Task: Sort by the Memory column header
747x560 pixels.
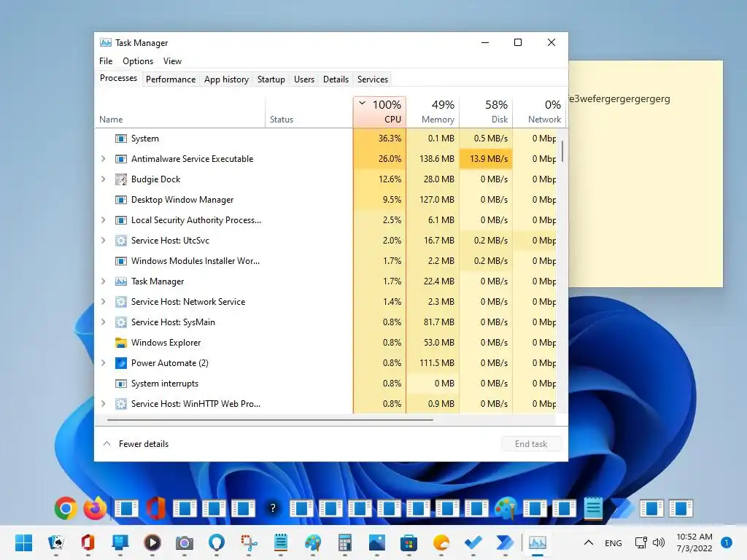Action: coord(433,112)
